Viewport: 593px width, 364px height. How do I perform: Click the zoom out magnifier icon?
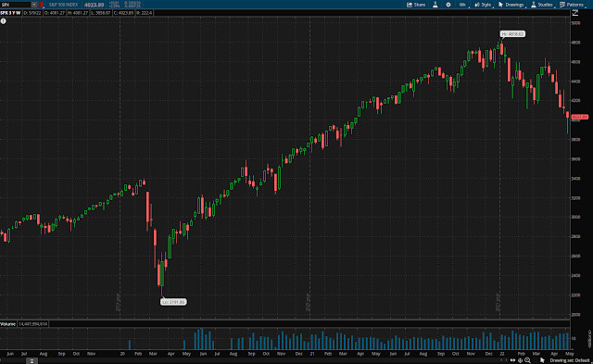528,360
